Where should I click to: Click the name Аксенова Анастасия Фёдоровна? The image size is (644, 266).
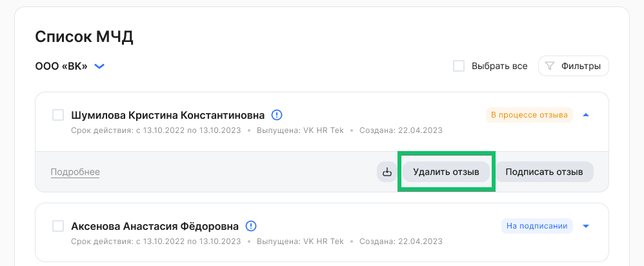pyautogui.click(x=154, y=226)
